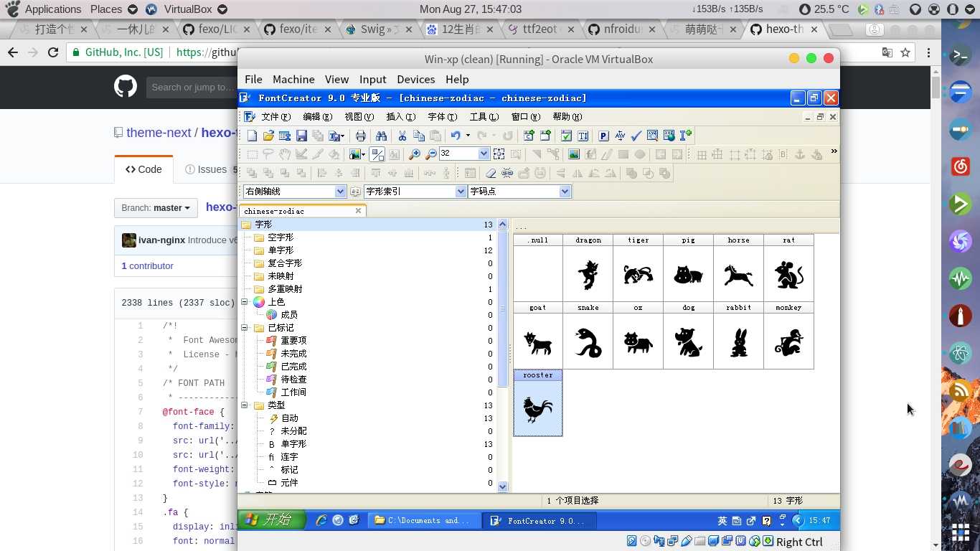
Task: Click the Find binoculars icon
Action: click(381, 136)
